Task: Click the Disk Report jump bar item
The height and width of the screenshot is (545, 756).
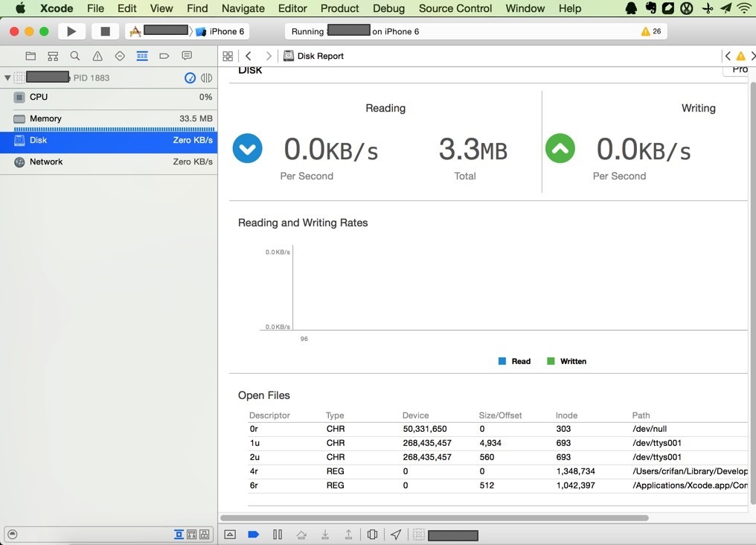Action: click(314, 56)
